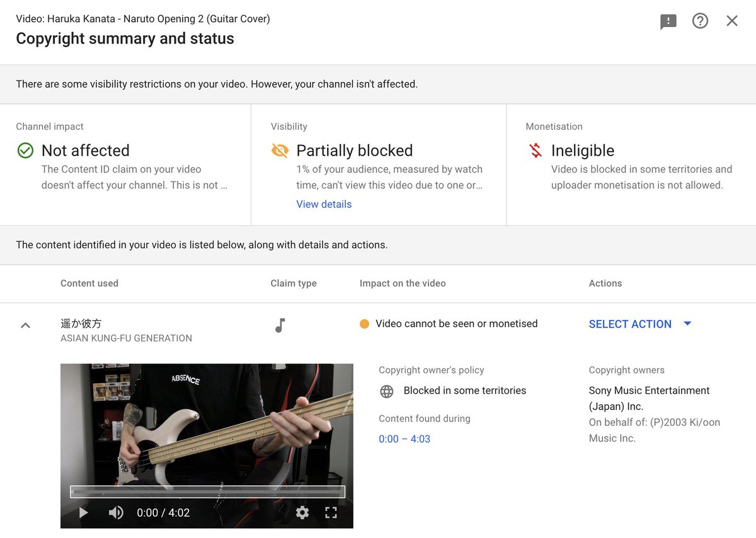Click the Copyright owner's policy label

[432, 370]
